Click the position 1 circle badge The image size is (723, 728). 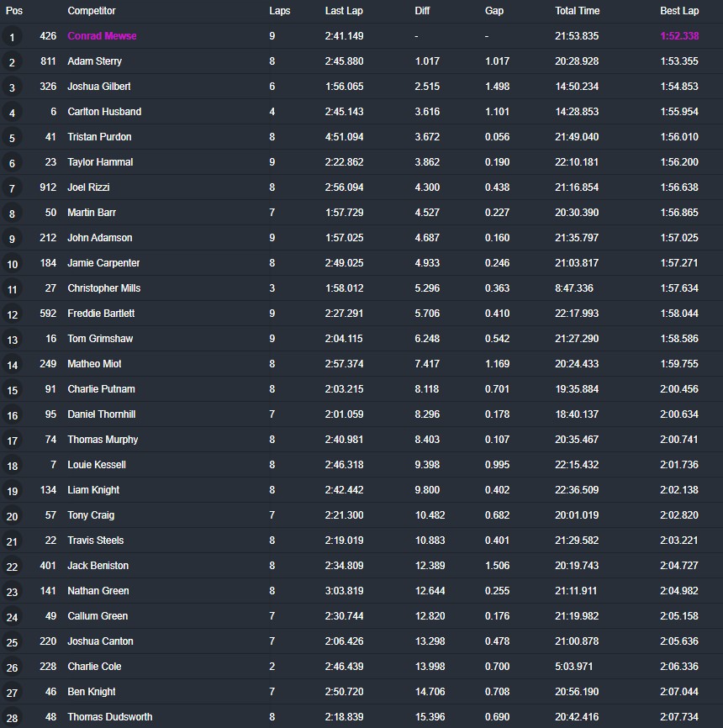point(12,37)
